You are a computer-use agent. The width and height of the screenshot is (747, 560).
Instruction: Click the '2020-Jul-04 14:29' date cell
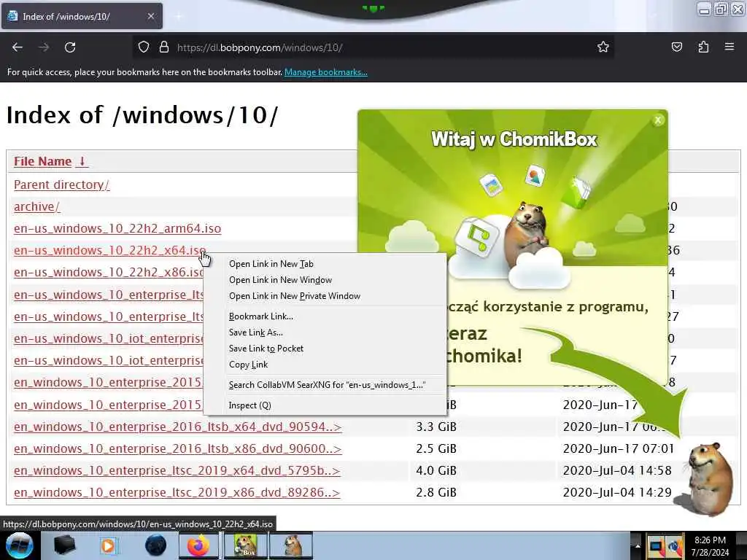coord(617,492)
